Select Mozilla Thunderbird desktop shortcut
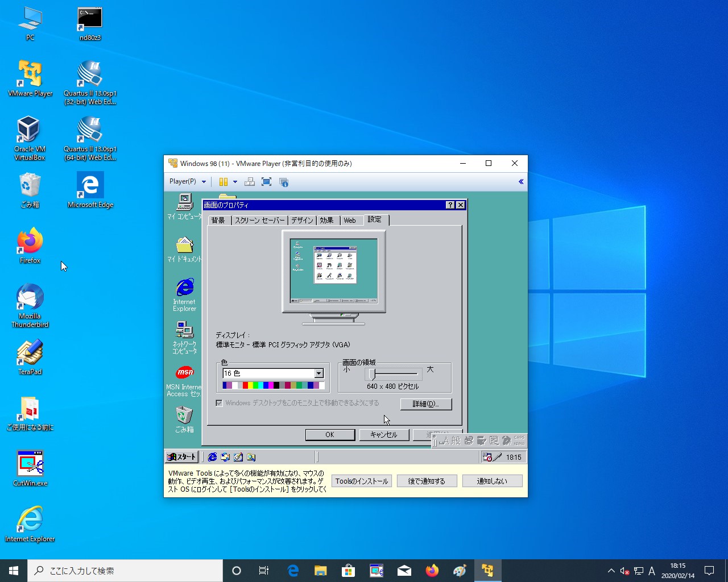Screen dimensions: 728x582 [30, 306]
